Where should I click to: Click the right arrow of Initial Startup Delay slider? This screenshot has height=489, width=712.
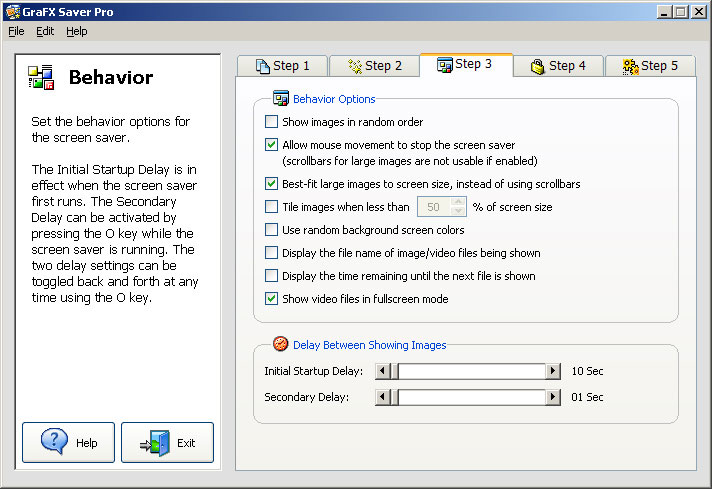(x=553, y=371)
